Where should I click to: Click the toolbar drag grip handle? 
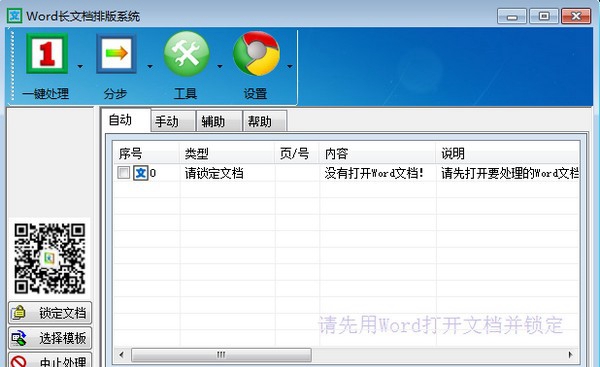coord(12,67)
